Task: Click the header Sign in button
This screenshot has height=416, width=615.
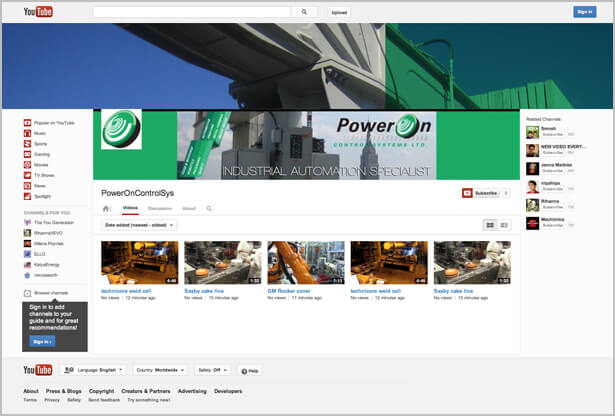Action: coord(585,12)
